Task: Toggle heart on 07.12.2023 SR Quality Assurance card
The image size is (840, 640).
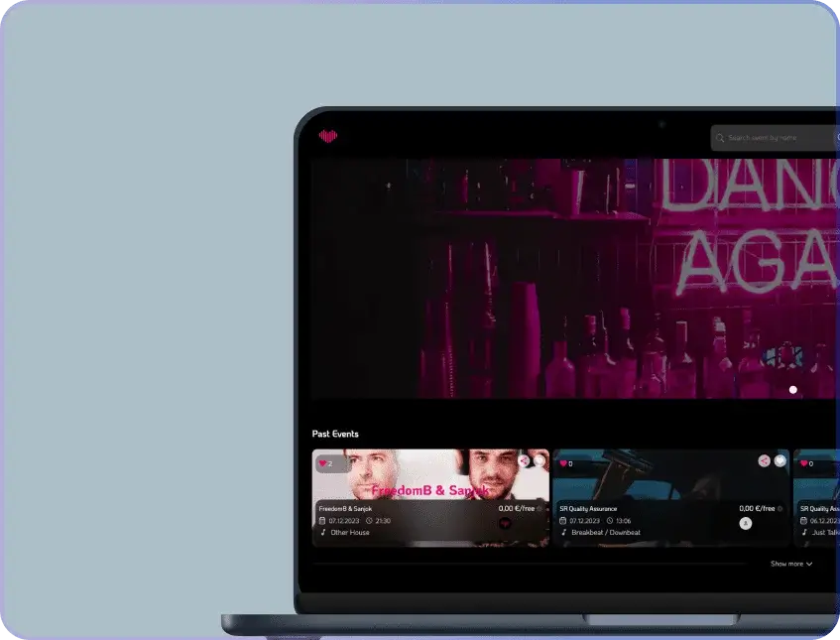Action: [x=564, y=463]
